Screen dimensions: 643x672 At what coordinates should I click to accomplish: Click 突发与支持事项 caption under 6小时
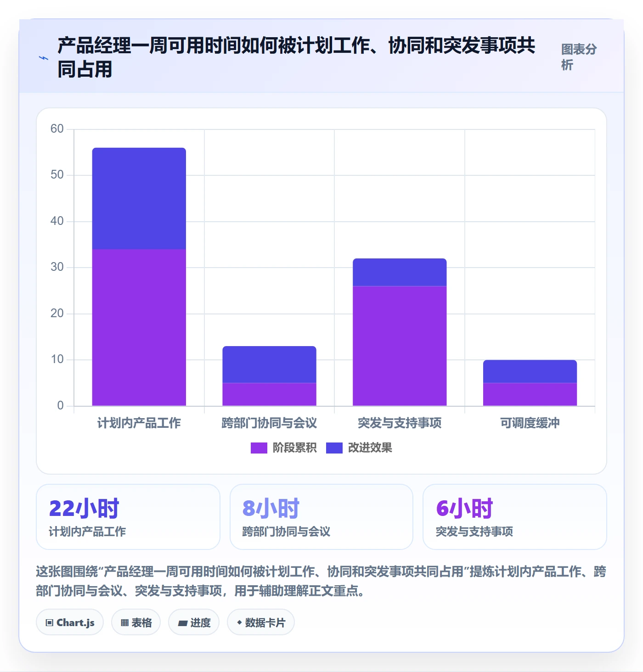pos(474,532)
